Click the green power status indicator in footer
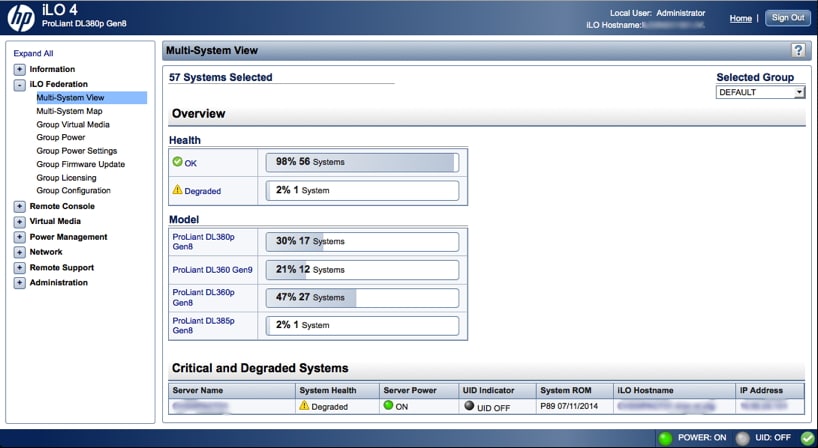 coord(665,438)
